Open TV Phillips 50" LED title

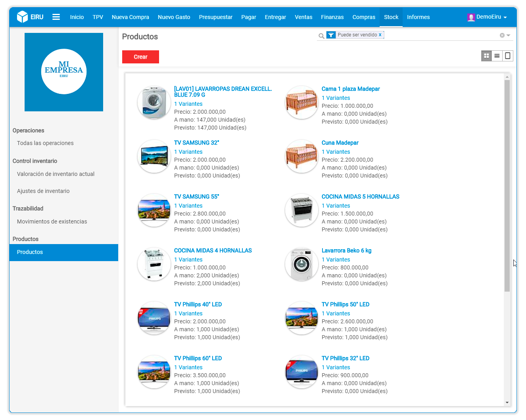[x=346, y=304]
